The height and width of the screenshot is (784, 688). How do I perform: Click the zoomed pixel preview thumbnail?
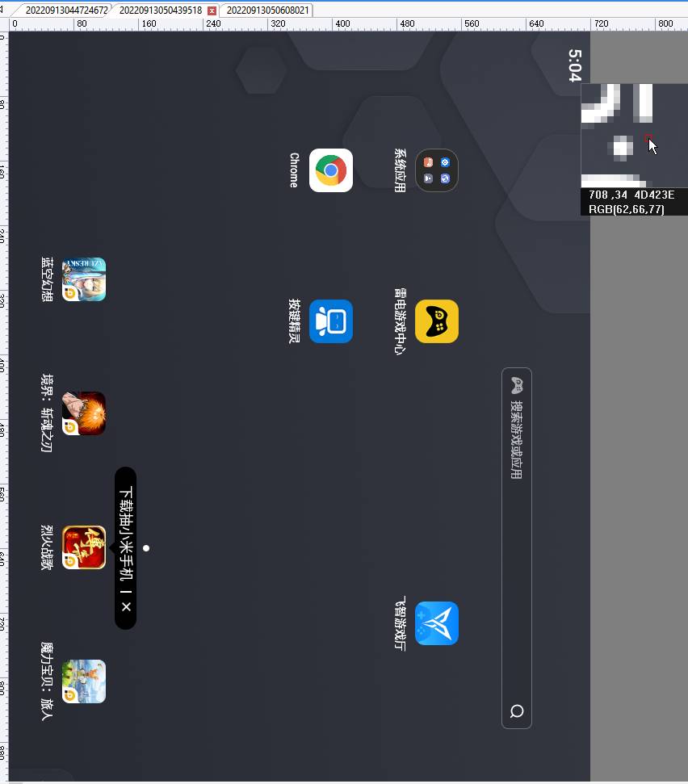[x=634, y=136]
